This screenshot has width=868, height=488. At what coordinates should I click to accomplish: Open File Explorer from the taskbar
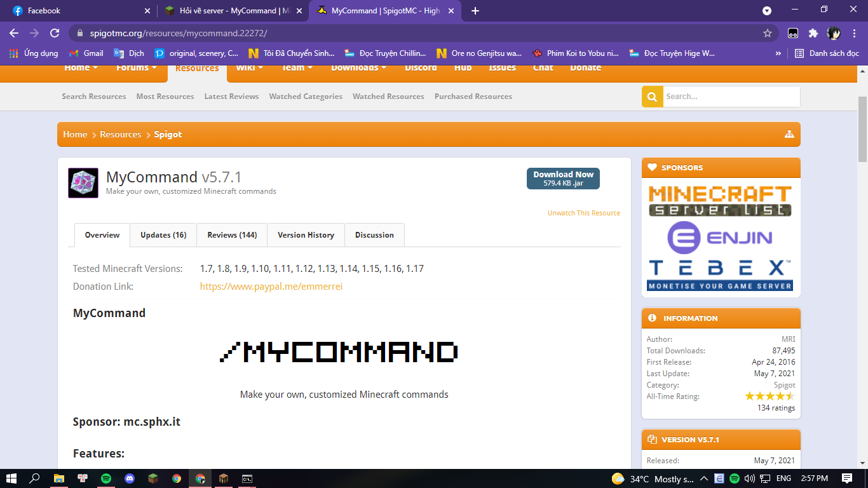(58, 478)
